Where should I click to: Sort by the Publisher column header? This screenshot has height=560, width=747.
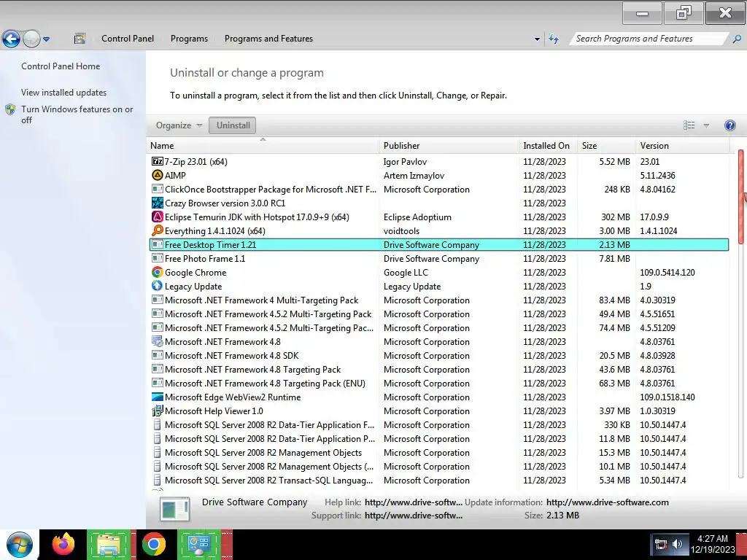[x=449, y=146]
